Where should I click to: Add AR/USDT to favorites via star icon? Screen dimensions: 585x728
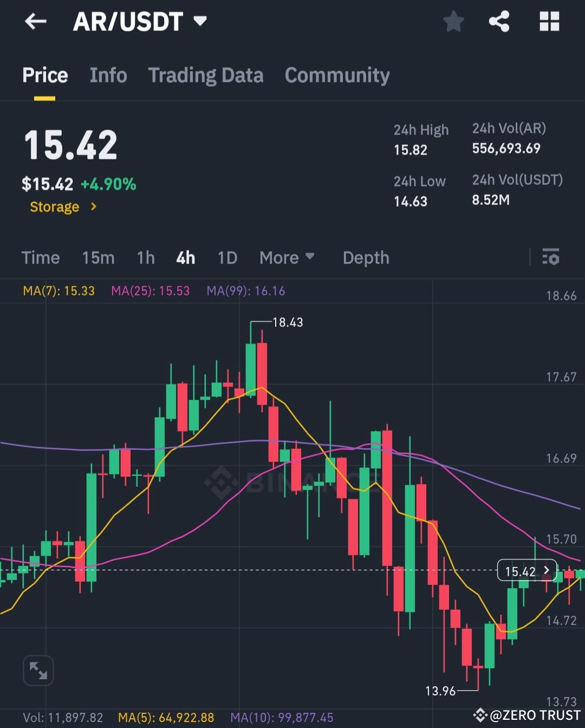453,22
